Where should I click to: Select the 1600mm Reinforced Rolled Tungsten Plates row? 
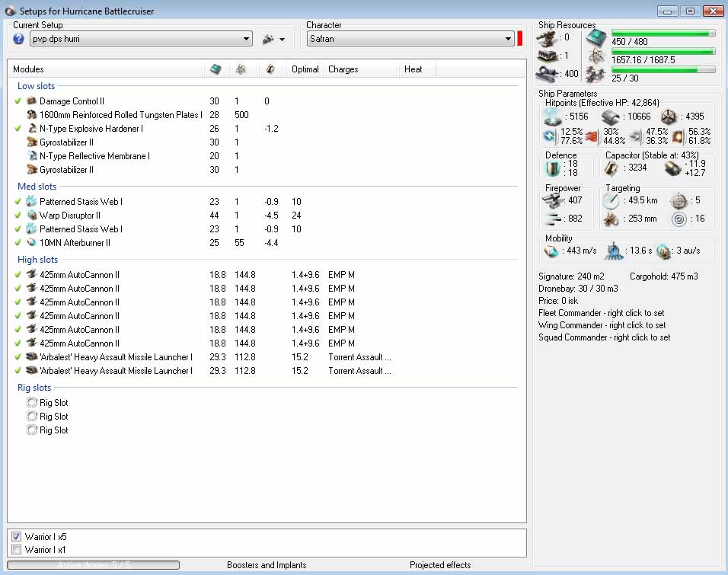[120, 115]
